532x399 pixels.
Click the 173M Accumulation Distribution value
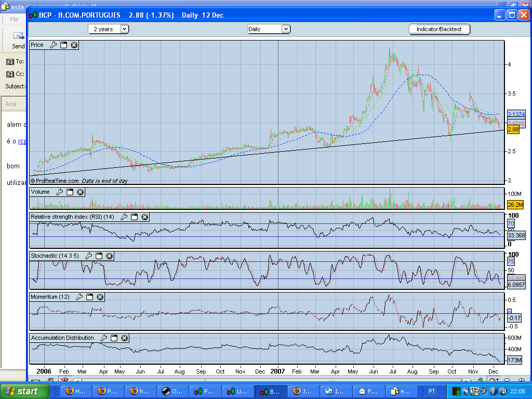tap(514, 360)
